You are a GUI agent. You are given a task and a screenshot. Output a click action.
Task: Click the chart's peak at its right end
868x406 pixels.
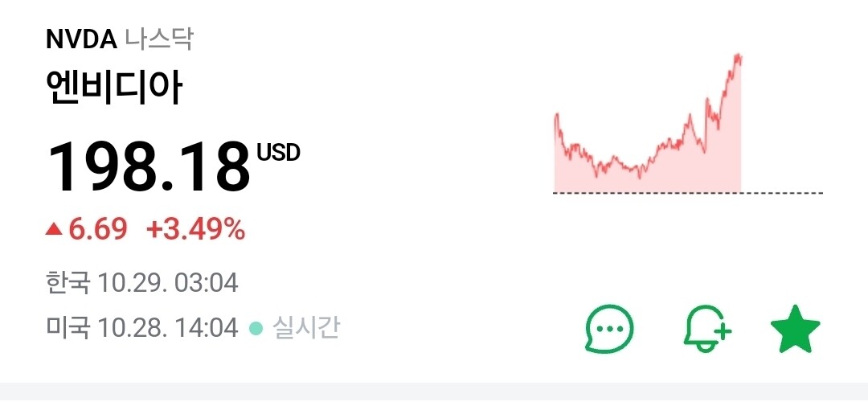point(738,56)
